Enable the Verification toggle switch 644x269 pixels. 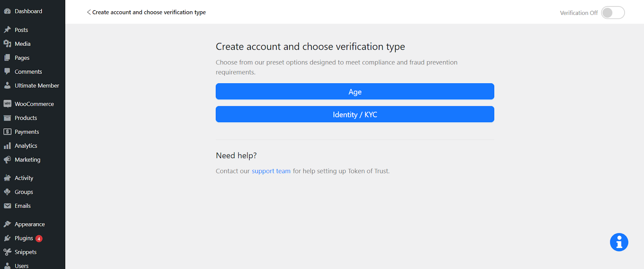pyautogui.click(x=613, y=13)
